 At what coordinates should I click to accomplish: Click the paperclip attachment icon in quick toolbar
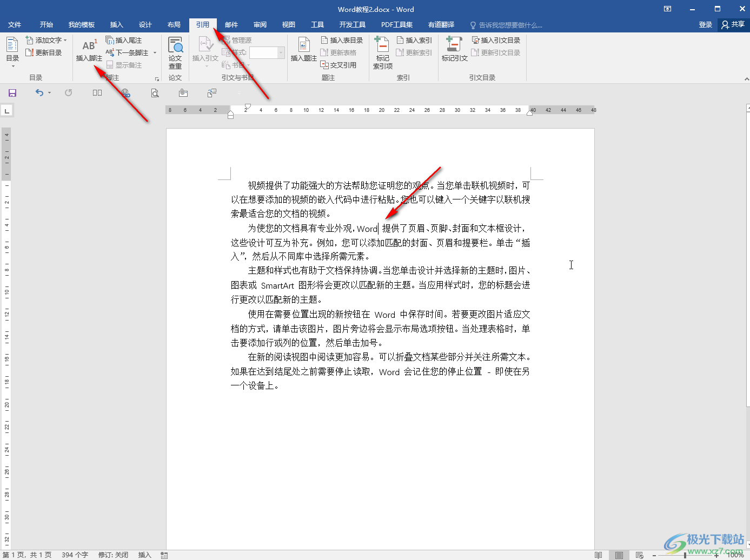click(183, 93)
